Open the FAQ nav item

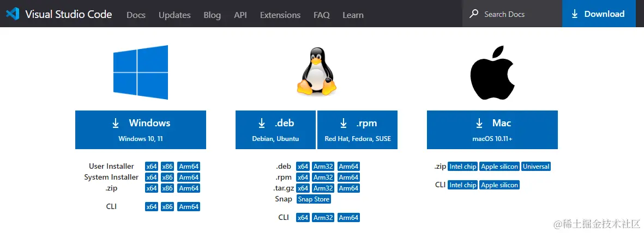322,15
